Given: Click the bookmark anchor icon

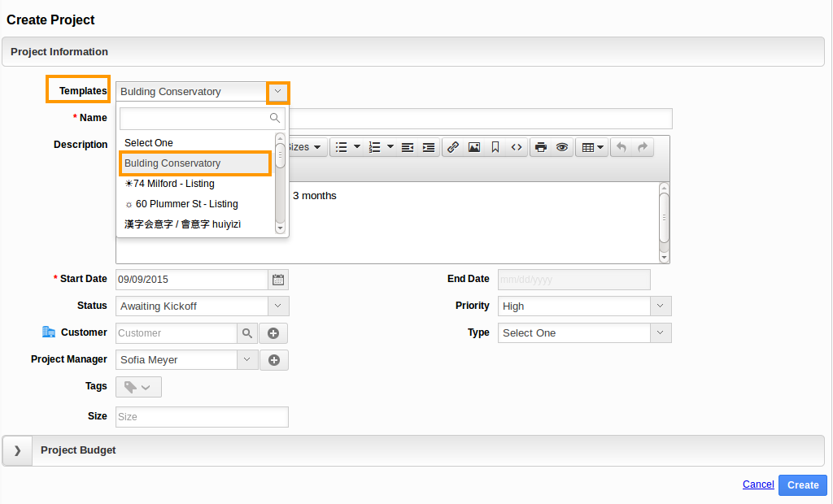Looking at the screenshot, I should 495,147.
